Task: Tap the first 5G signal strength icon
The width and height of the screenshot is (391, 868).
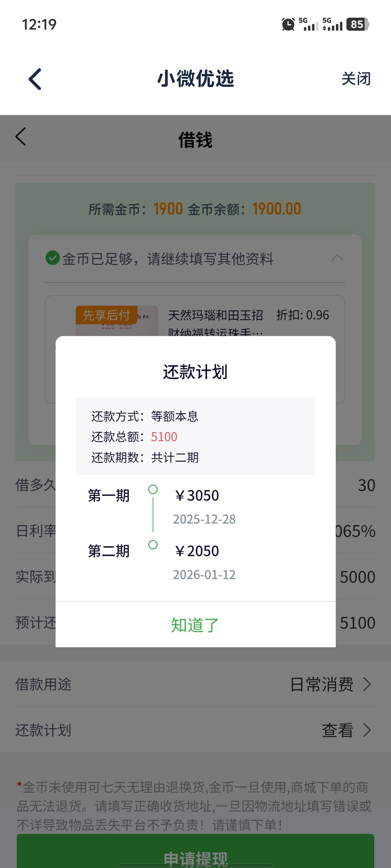Action: (308, 24)
